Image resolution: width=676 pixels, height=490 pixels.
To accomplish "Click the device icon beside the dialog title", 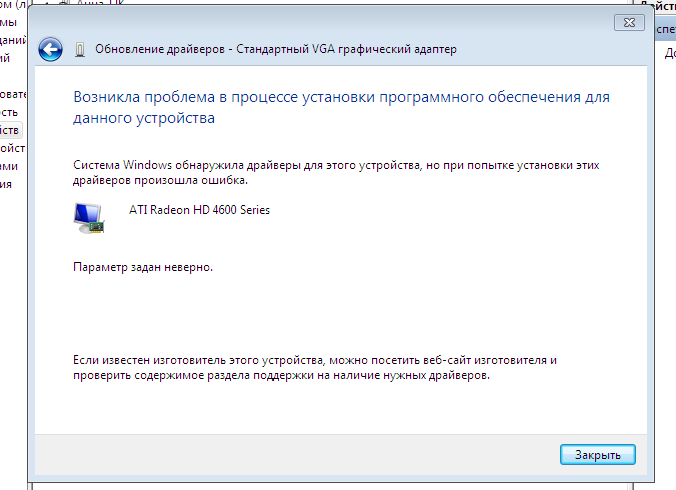I will pos(80,50).
